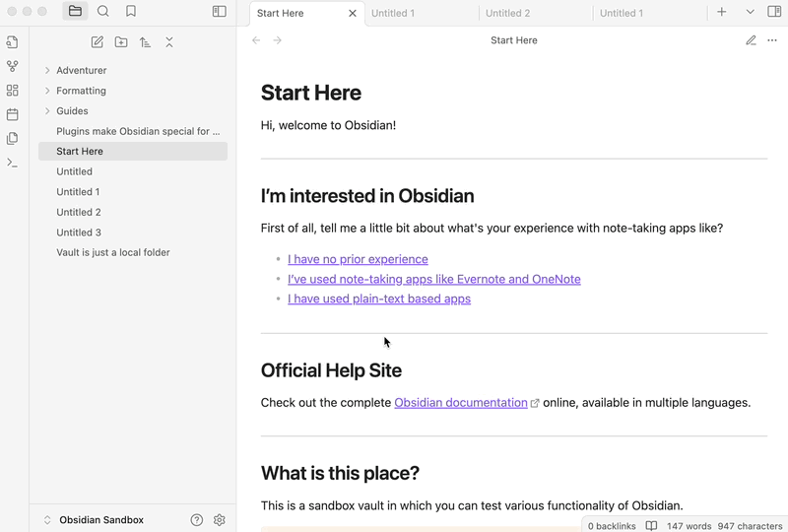
Task: Create new canvas from ribbon
Action: 13,90
